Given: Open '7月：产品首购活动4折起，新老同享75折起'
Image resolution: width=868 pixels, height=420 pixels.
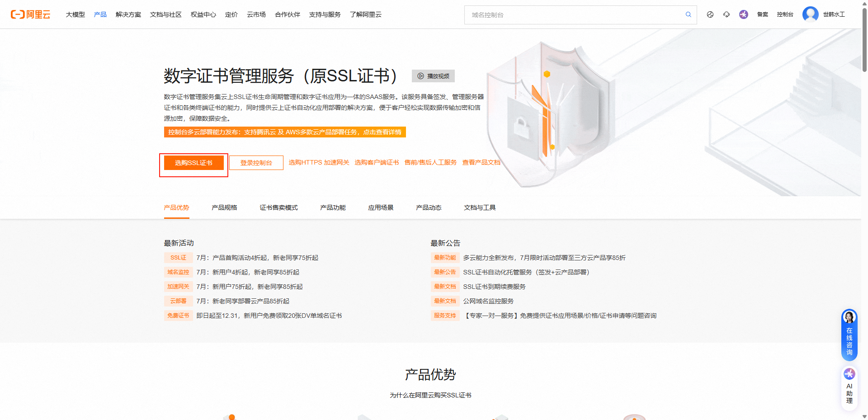Looking at the screenshot, I should pyautogui.click(x=258, y=258).
